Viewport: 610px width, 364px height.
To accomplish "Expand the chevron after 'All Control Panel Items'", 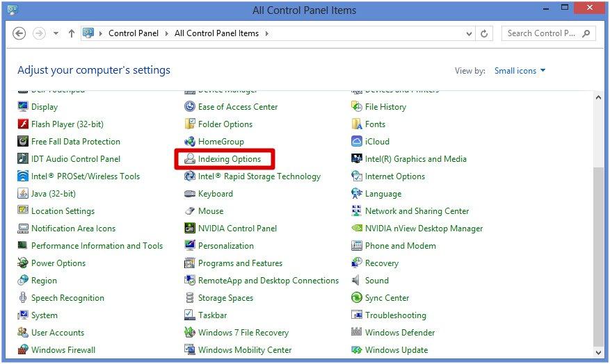I will 266,33.
